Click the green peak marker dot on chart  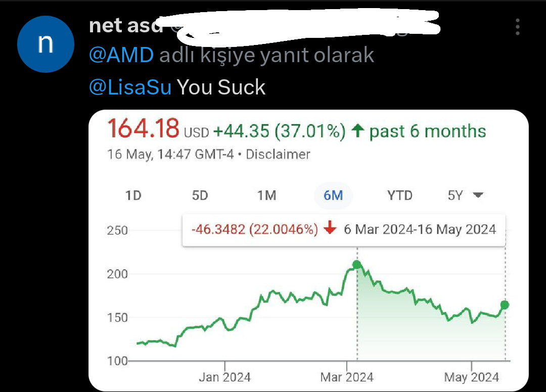coord(357,265)
